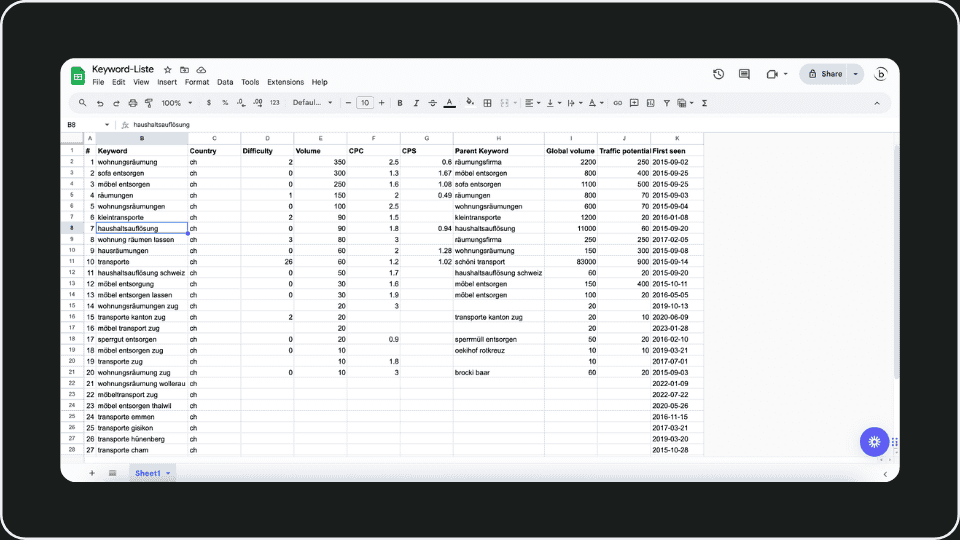Image resolution: width=960 pixels, height=540 pixels.
Task: Click the font size field
Action: [365, 103]
